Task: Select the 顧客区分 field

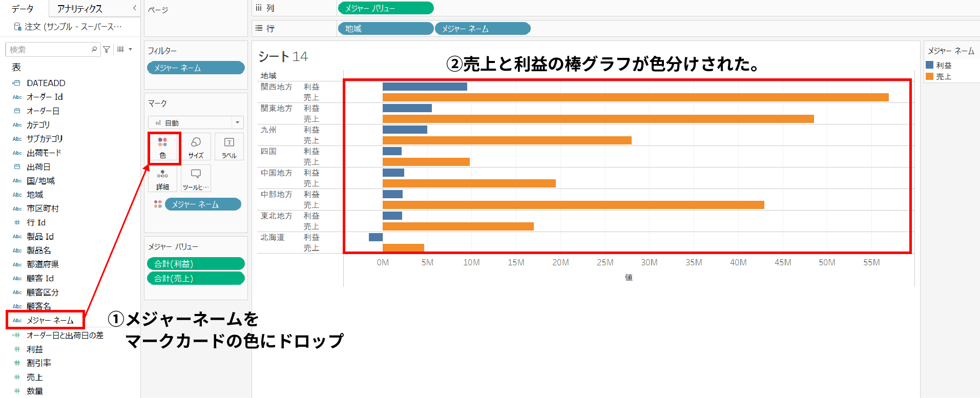Action: pos(43,292)
